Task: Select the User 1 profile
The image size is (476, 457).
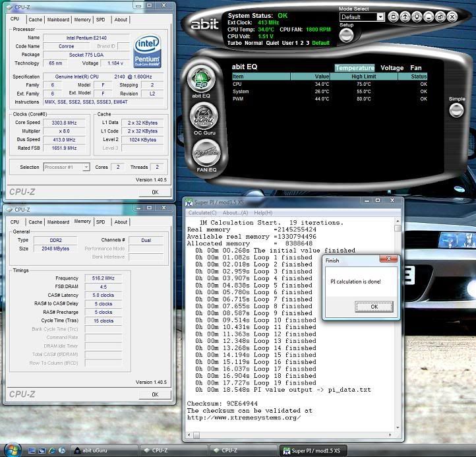Action: (290, 43)
